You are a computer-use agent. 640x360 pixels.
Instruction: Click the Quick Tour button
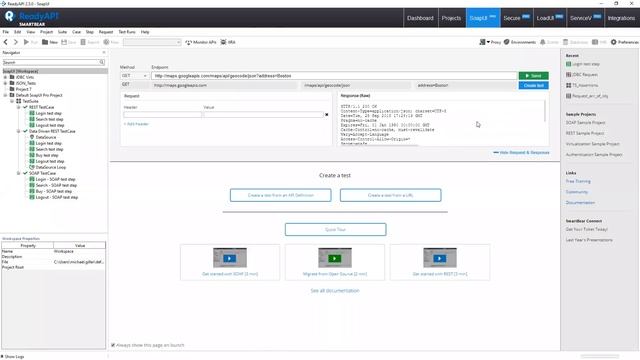(336, 229)
